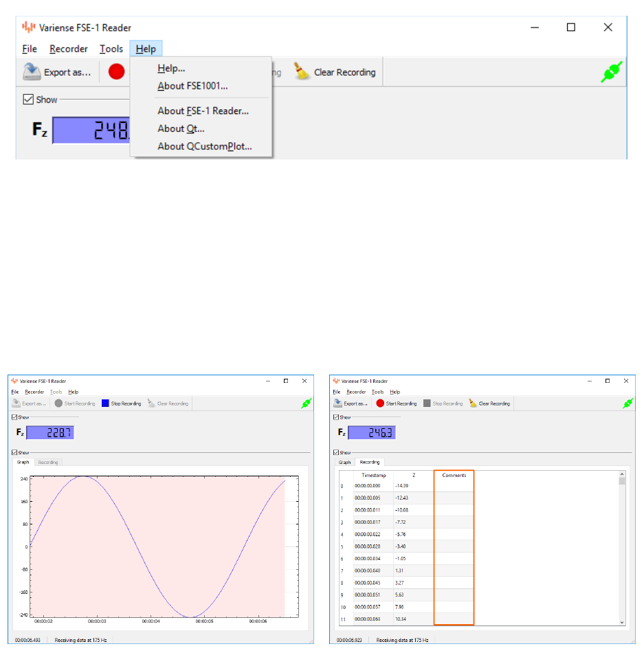This screenshot has width=644, height=653.
Task: Toggle lower Show checkbox above tabs in graph window
Action: tap(14, 452)
